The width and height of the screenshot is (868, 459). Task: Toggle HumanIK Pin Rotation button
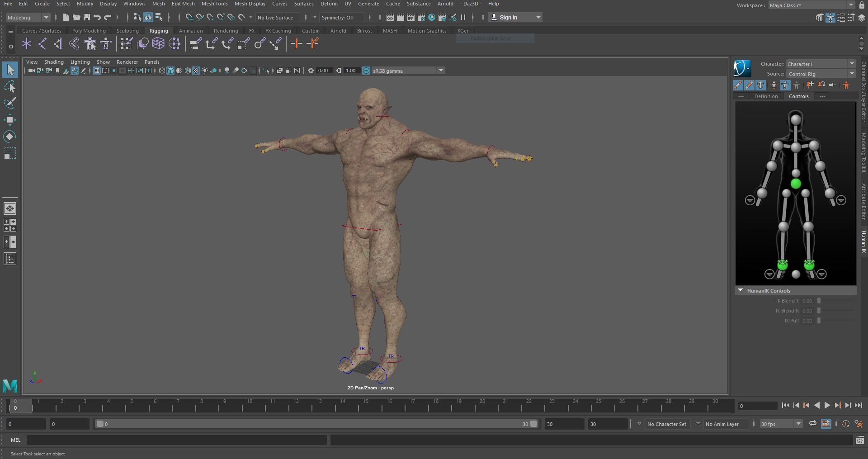pos(821,85)
